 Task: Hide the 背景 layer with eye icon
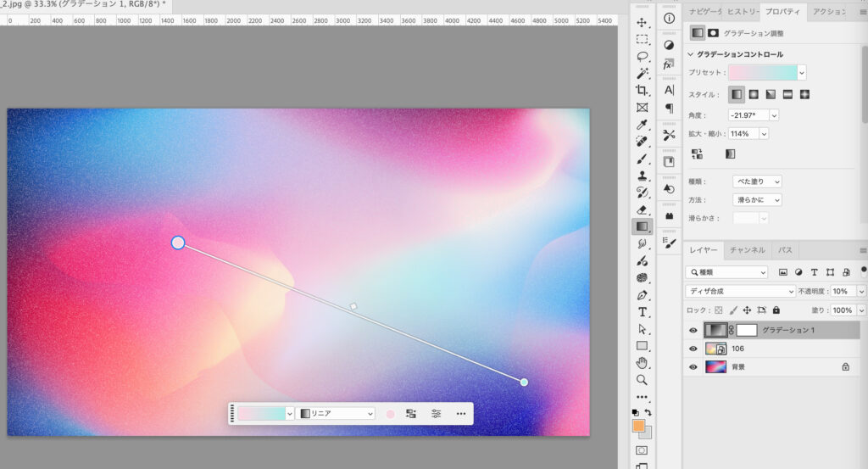click(693, 367)
